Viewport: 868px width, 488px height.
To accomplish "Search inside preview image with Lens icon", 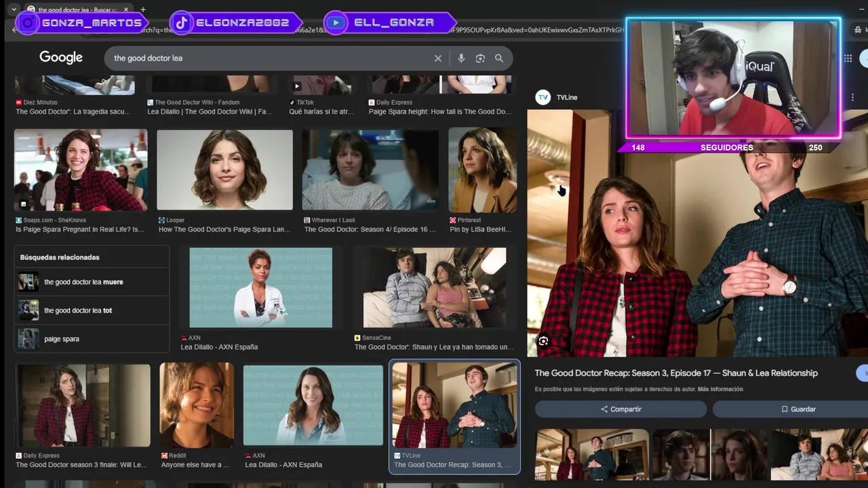I will 543,341.
